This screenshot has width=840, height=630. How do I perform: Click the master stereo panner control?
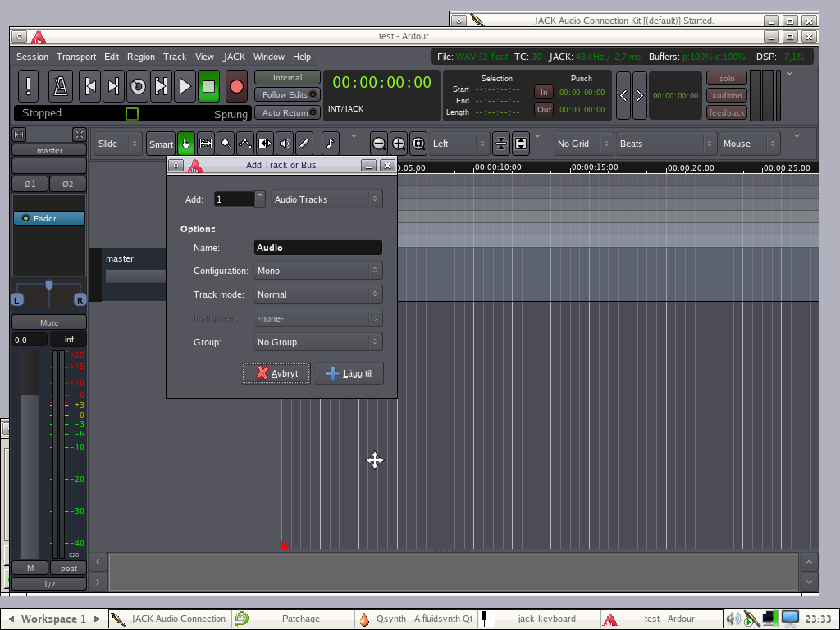48,293
